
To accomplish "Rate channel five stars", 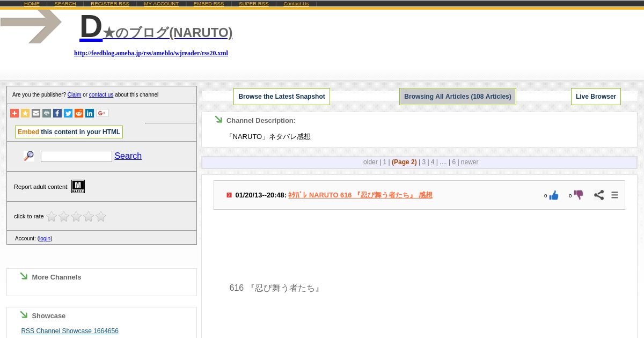I will click(101, 217).
